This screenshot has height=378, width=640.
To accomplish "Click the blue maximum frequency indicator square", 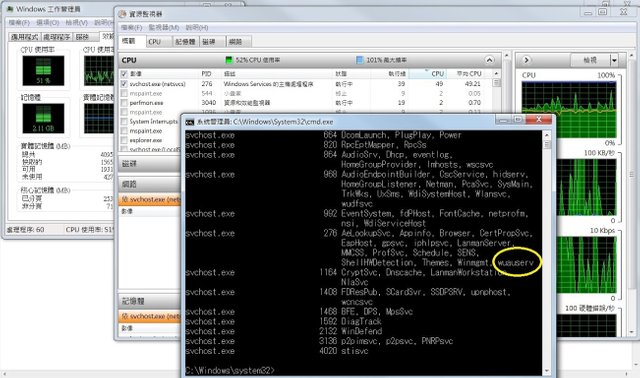I will pyautogui.click(x=360, y=60).
